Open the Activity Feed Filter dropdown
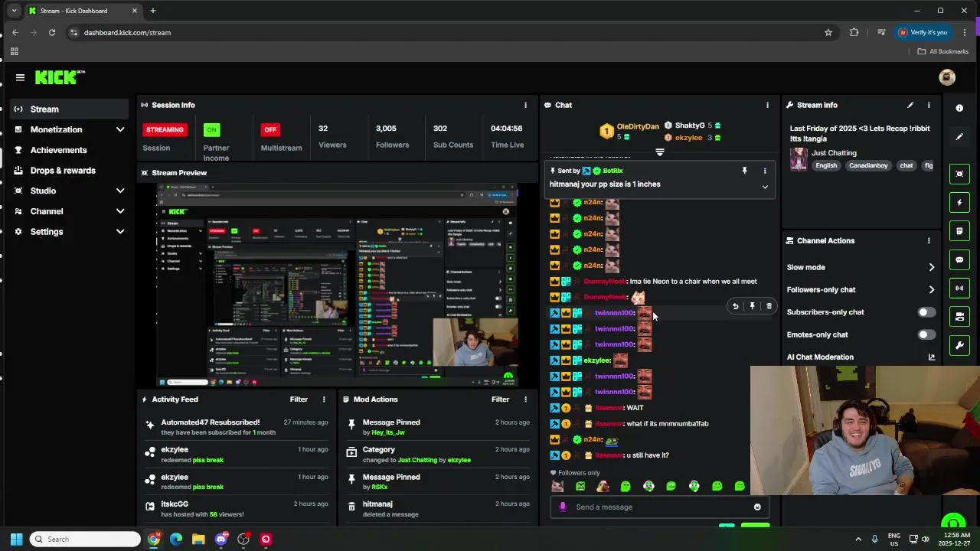The width and height of the screenshot is (980, 551). coord(299,399)
